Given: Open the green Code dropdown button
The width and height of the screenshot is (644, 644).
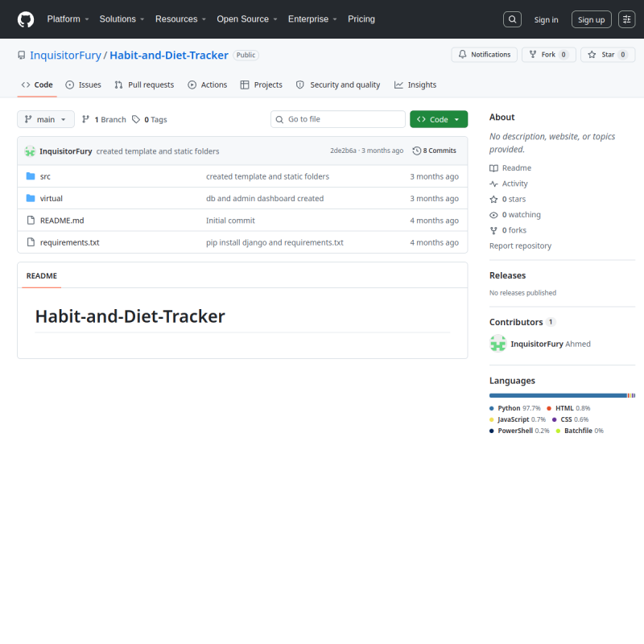Looking at the screenshot, I should [439, 119].
